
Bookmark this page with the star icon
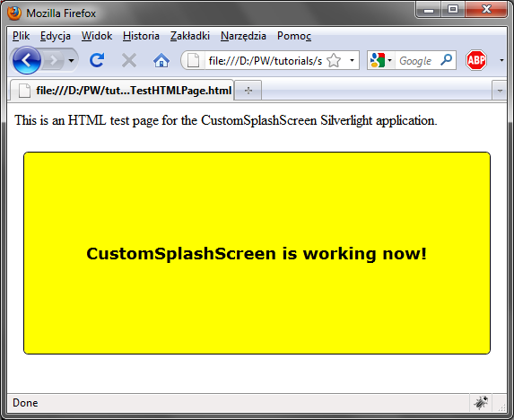point(334,61)
